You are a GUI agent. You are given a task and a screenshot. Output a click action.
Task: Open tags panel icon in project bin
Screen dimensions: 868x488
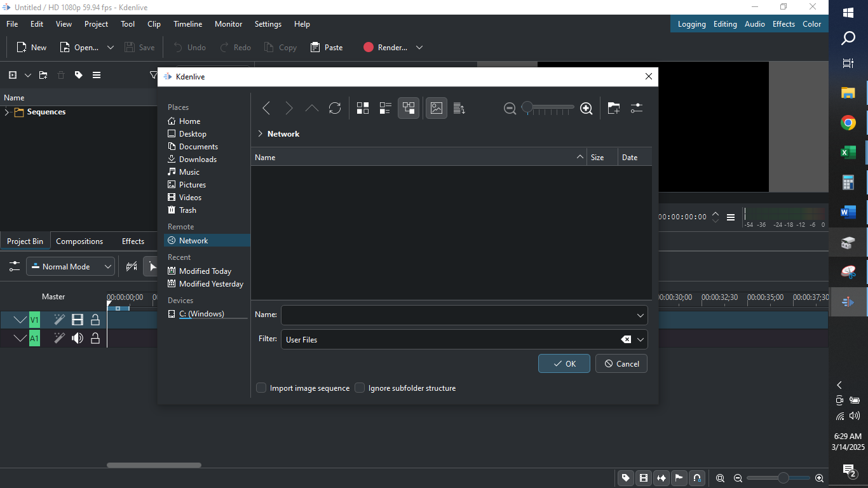(79, 75)
